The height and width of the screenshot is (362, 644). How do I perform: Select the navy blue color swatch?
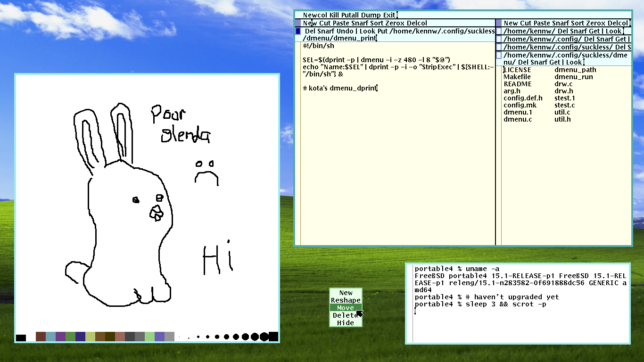(x=80, y=337)
